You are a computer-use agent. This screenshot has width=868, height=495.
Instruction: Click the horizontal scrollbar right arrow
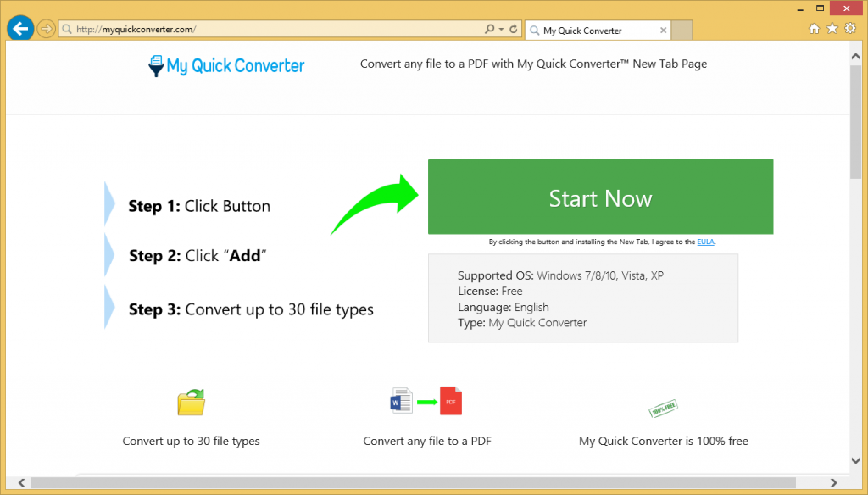[x=834, y=483]
